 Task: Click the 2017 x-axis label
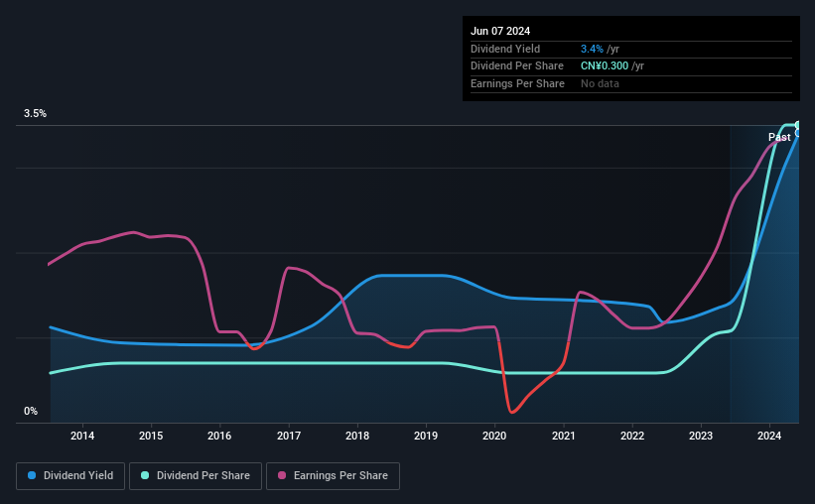click(x=289, y=436)
